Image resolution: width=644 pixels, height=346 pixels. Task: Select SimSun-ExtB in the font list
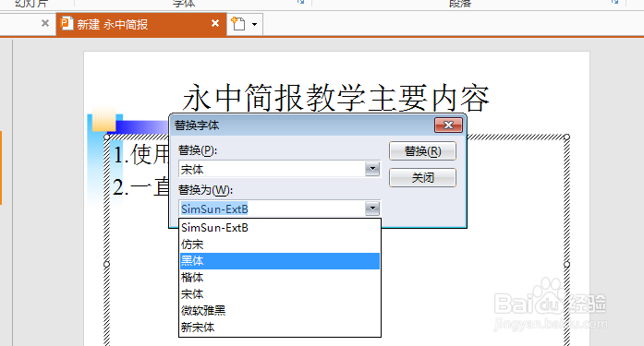click(280, 228)
